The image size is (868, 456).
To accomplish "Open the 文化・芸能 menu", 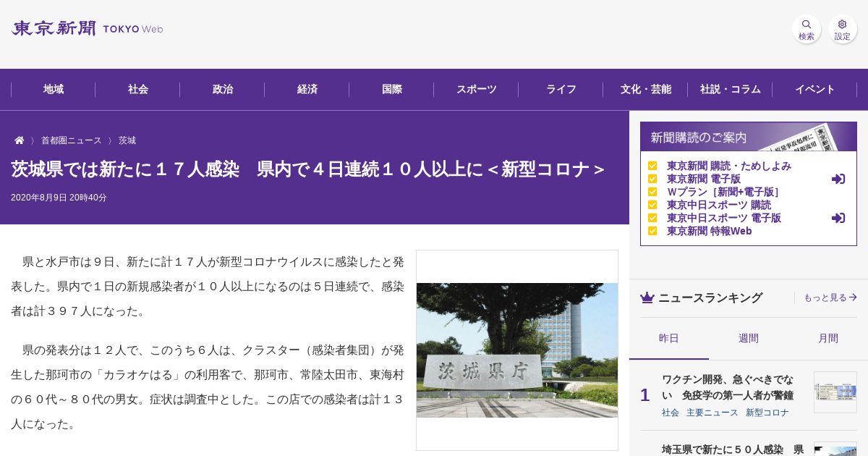I will 646,90.
